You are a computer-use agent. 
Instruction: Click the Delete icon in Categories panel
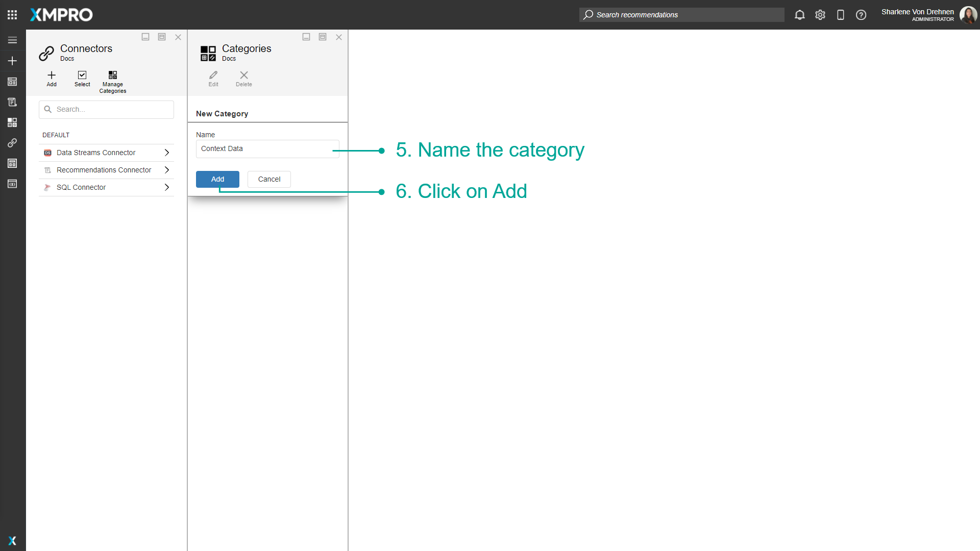(x=243, y=78)
